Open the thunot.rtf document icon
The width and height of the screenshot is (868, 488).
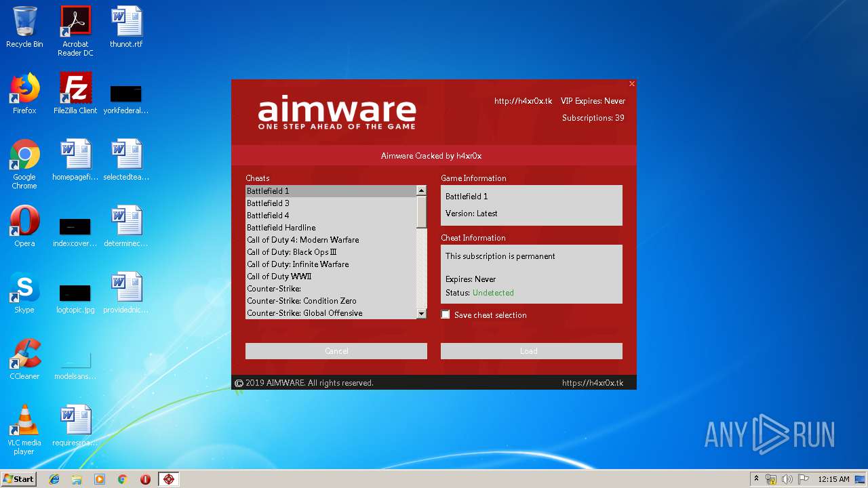(x=126, y=27)
